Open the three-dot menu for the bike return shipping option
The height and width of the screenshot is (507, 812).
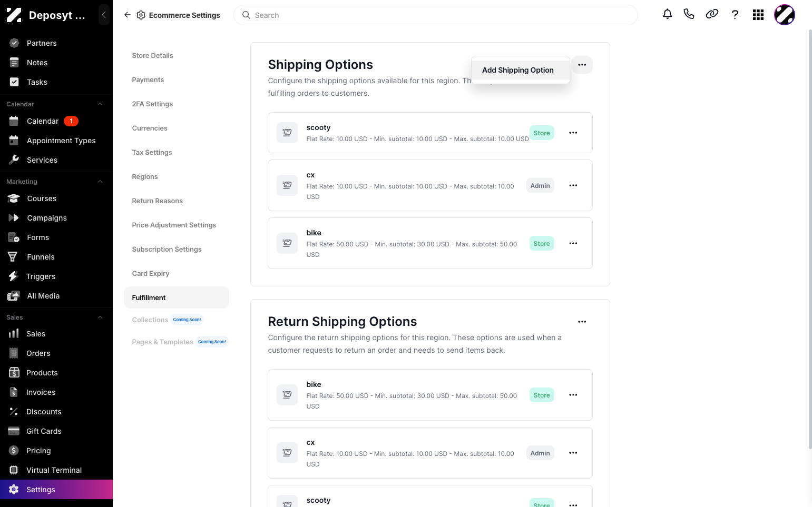[x=573, y=395]
